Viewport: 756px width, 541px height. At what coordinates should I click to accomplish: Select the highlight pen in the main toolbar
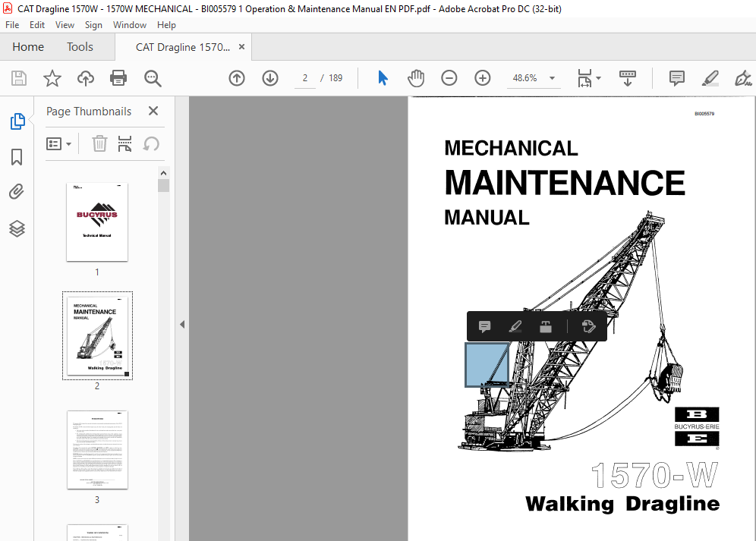point(710,78)
